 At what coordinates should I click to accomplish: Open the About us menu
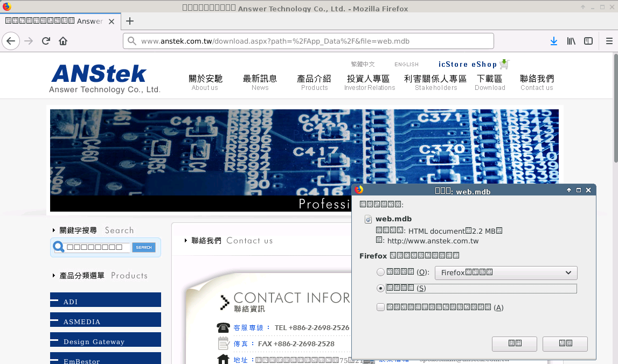tap(205, 83)
